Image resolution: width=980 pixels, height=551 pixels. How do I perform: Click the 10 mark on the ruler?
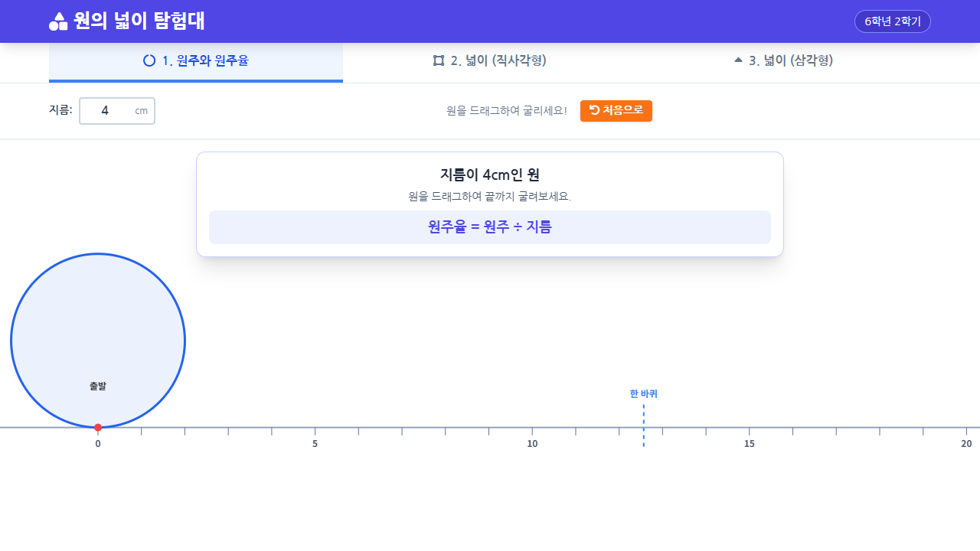coord(532,444)
